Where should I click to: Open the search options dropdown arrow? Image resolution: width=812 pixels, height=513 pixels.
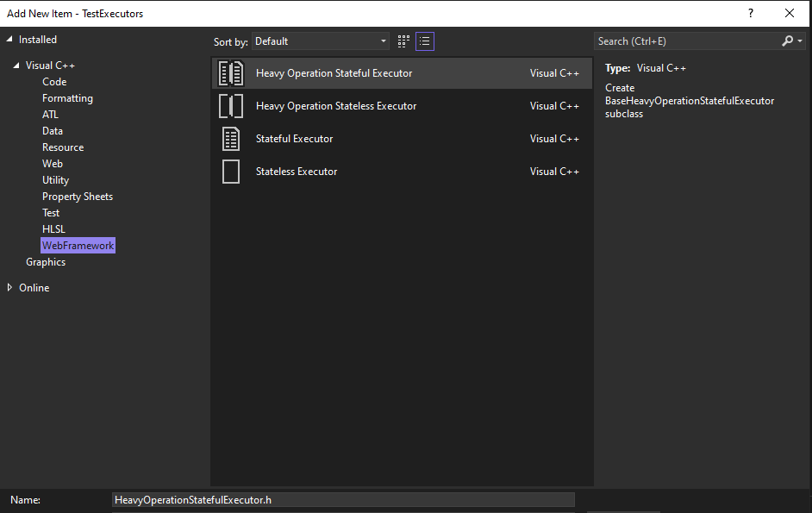click(800, 41)
